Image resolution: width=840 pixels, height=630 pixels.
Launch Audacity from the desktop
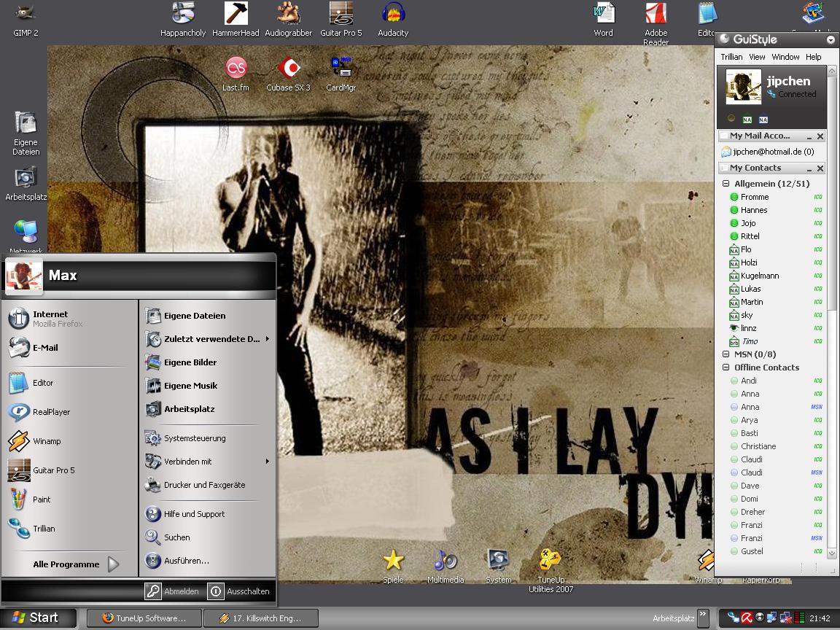[x=393, y=19]
